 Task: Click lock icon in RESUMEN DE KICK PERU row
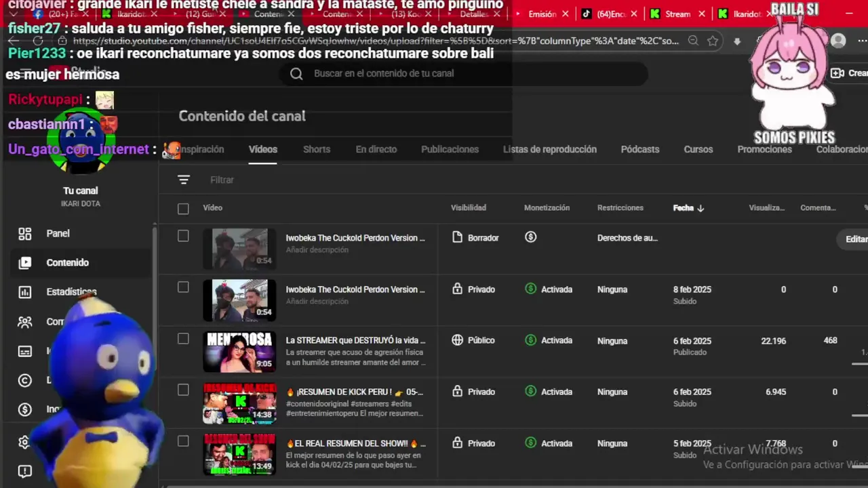pos(458,392)
